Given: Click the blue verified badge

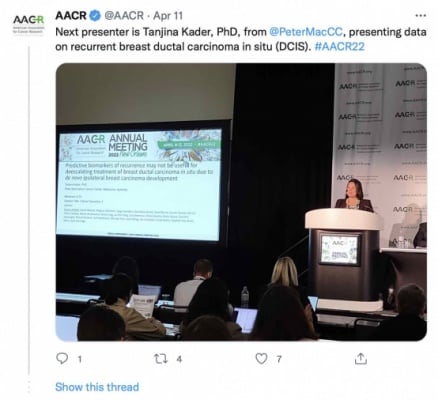Looking at the screenshot, I should [x=95, y=15].
